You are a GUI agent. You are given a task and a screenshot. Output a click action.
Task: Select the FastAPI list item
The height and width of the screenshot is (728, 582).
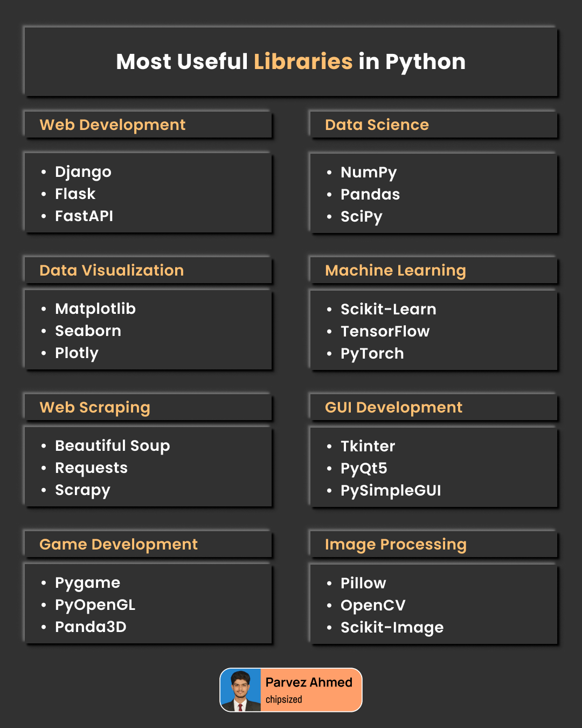pos(84,216)
